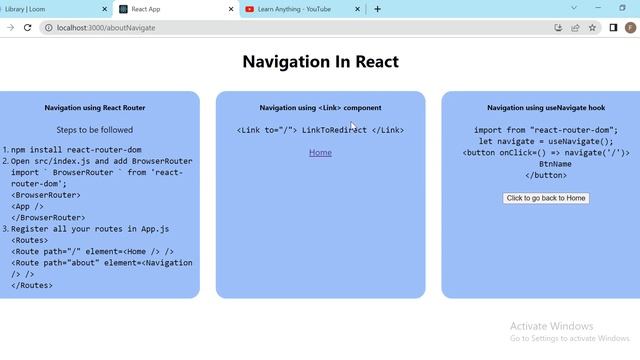Click 'Navigation using <Link> component' title

coord(320,108)
